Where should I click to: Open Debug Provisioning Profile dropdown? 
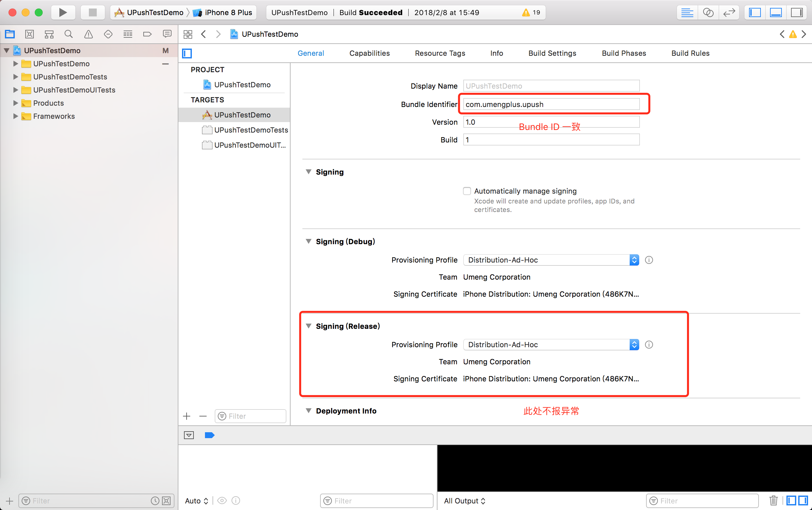tap(551, 260)
